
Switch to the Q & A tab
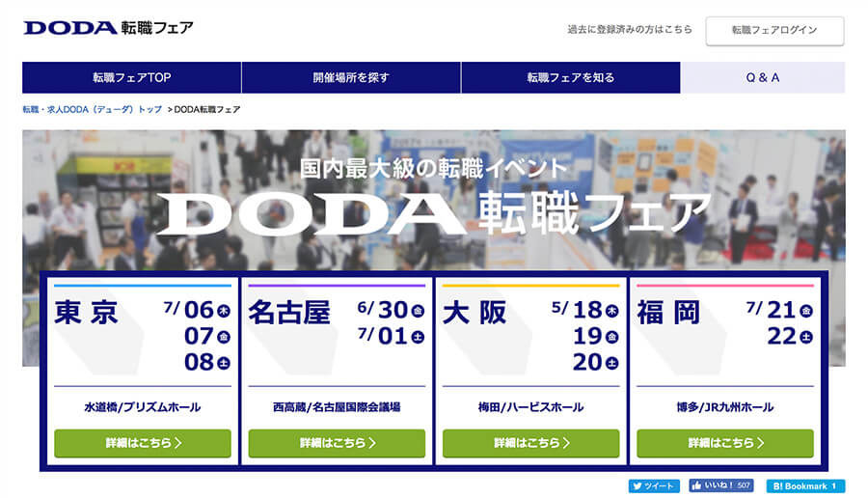click(763, 77)
